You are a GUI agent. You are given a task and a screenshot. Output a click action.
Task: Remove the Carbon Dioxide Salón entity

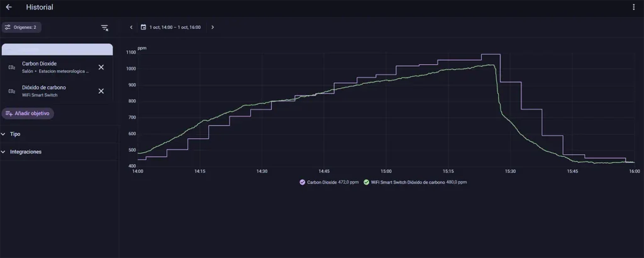(101, 67)
